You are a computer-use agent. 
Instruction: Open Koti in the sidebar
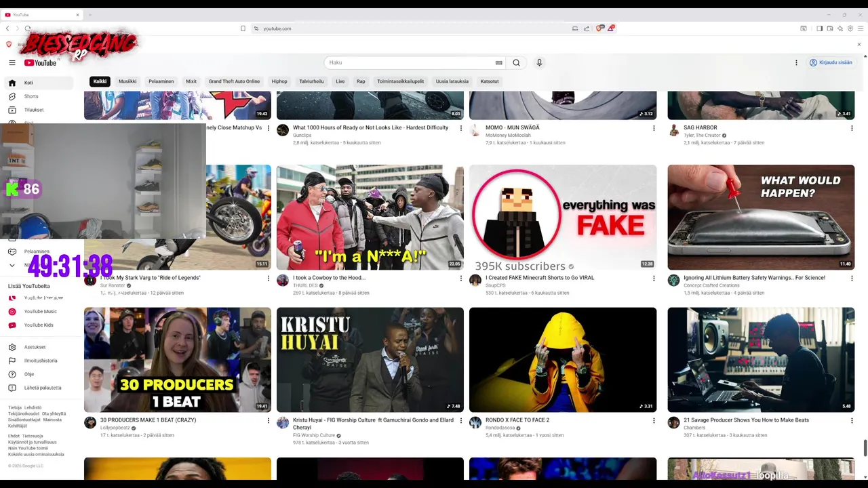39,83
